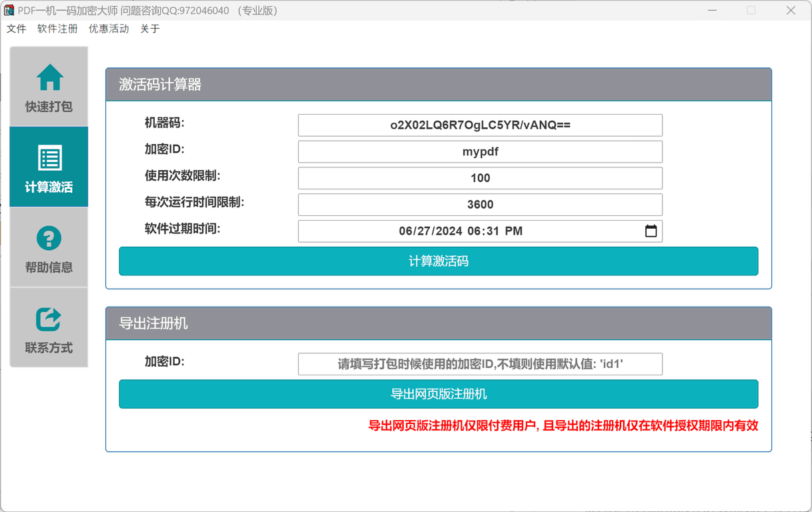
Task: Minimize the application window
Action: 711,10
